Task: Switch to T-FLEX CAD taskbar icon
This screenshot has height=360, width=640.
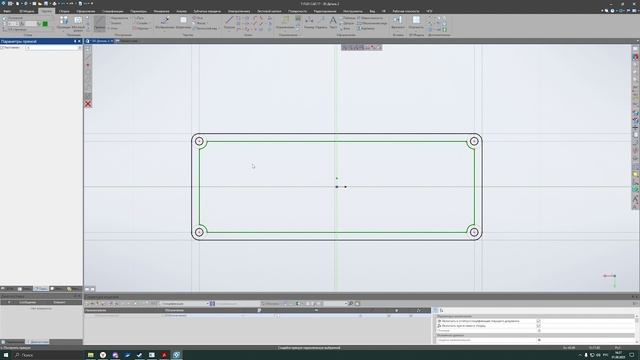Action: 176,355
